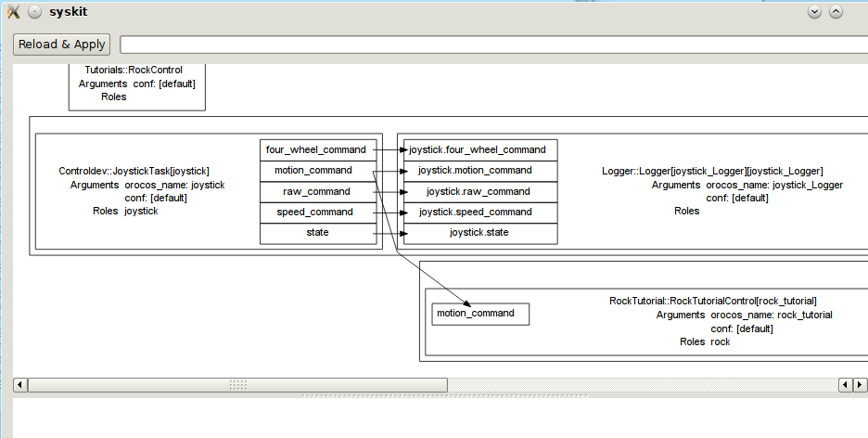Click horizontal scrollbar left arrow at far left
Image resolution: width=868 pixels, height=438 pixels.
point(19,384)
